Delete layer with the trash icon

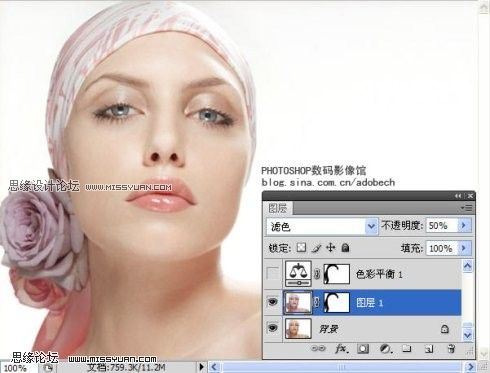pyautogui.click(x=451, y=349)
